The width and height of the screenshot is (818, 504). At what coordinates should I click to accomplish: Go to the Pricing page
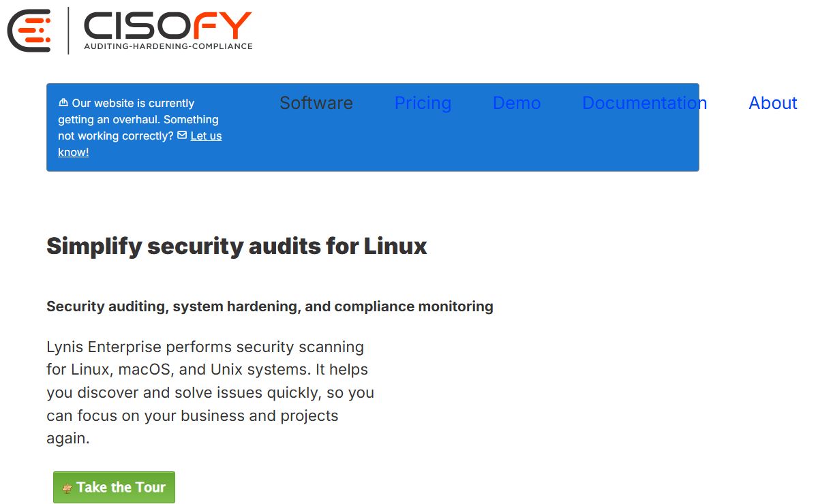[423, 103]
